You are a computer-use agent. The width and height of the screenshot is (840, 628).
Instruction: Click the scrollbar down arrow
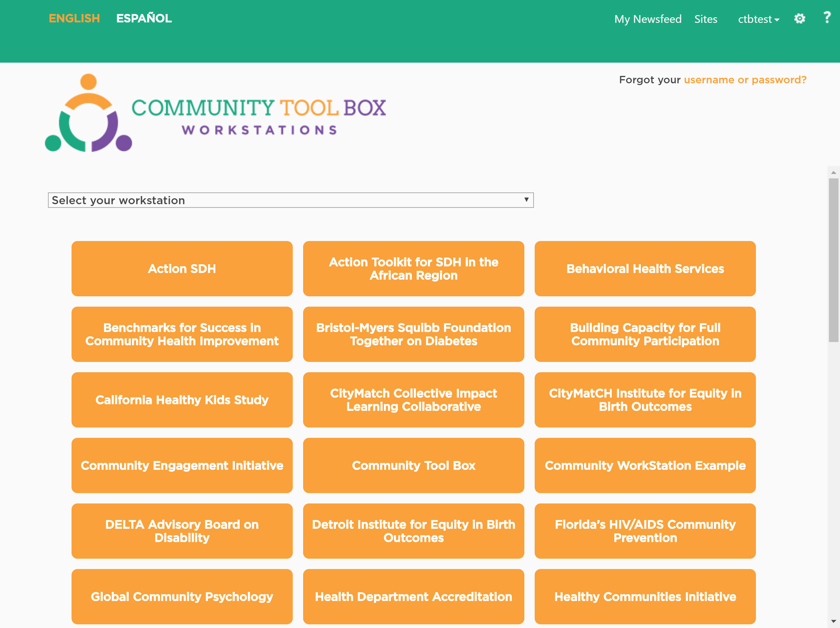pos(833,621)
